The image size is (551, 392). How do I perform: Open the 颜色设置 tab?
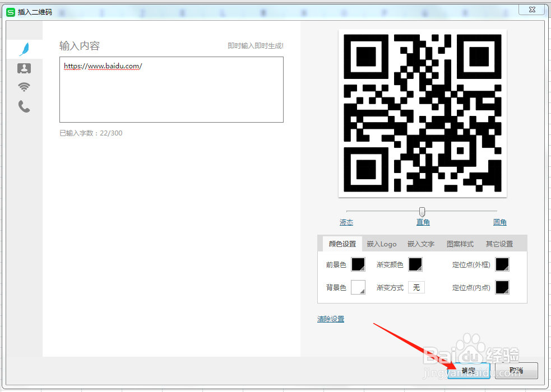(x=342, y=244)
